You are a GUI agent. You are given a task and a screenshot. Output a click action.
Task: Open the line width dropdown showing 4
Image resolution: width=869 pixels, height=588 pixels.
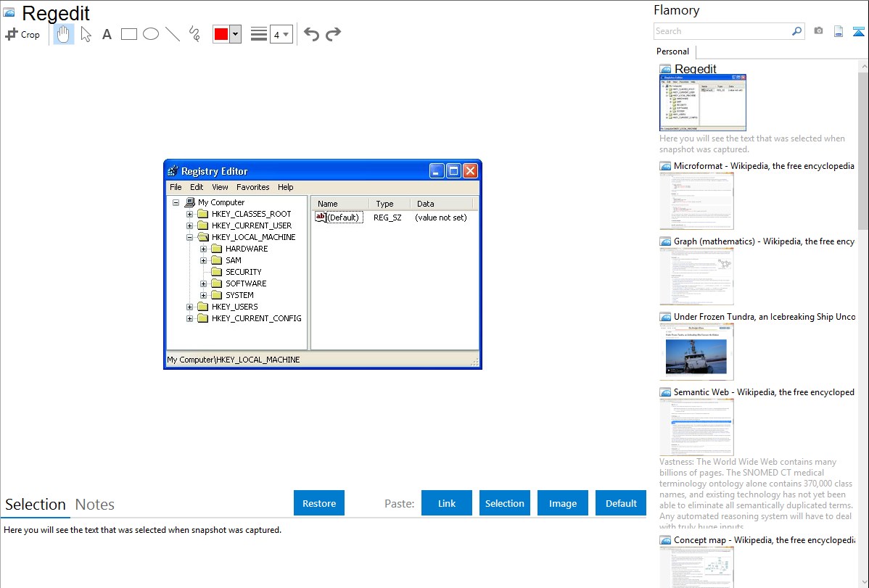(281, 34)
